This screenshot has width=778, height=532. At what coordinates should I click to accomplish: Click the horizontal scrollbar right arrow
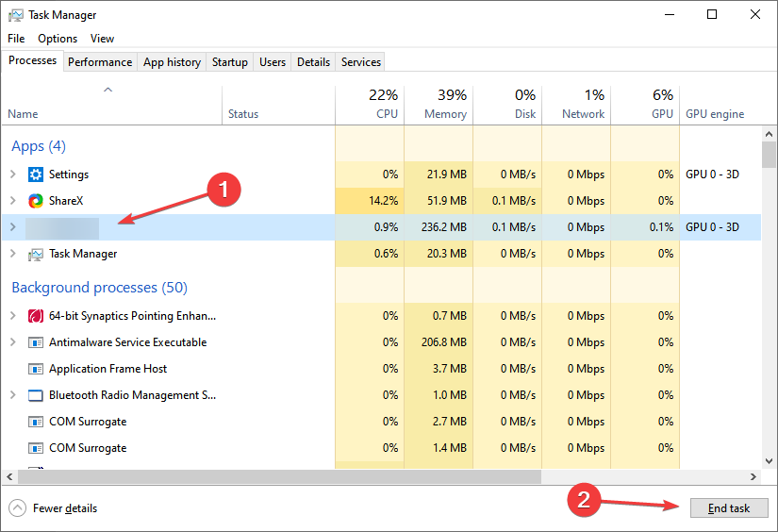click(753, 477)
